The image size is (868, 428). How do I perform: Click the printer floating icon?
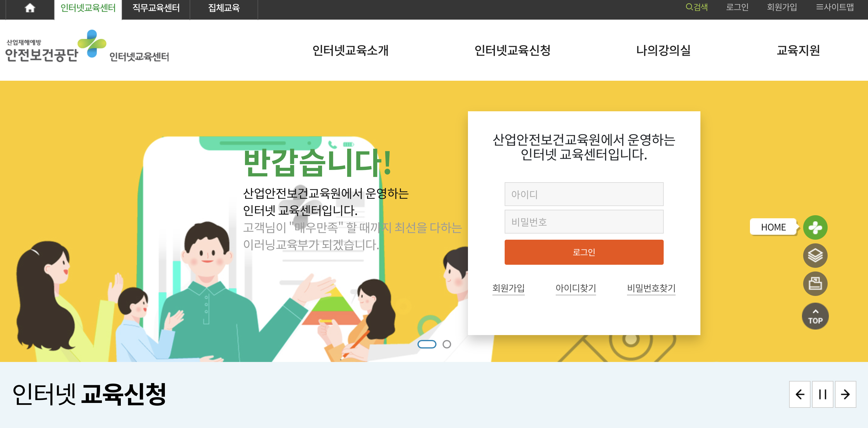click(x=815, y=283)
